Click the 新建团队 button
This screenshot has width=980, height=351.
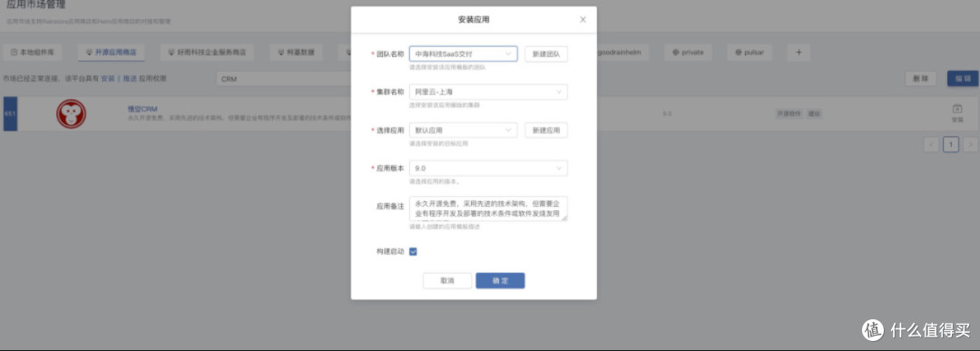click(x=546, y=54)
